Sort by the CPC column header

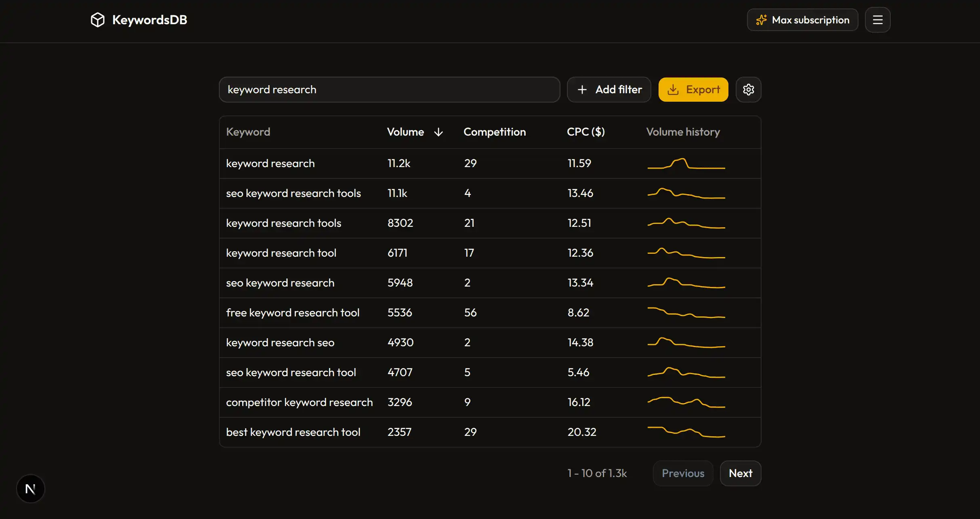click(x=585, y=132)
